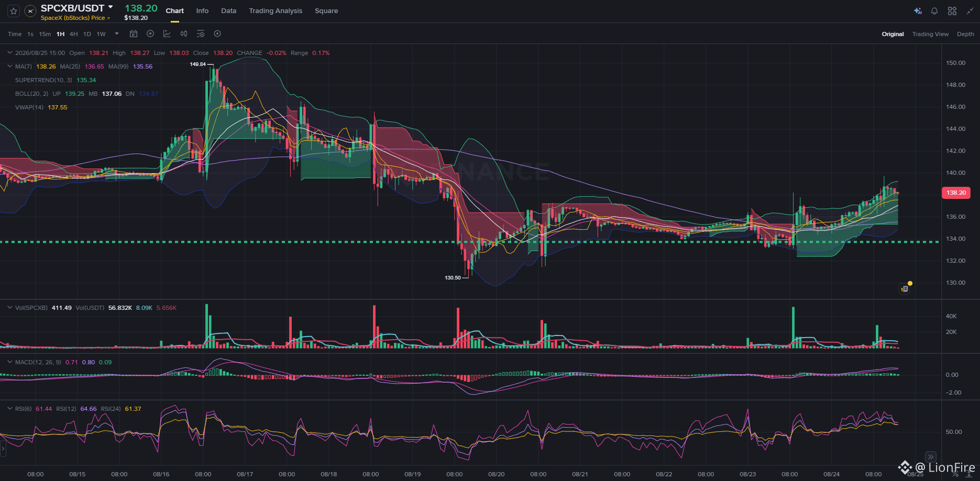Image resolution: width=980 pixels, height=481 pixels.
Task: Collapse the chart with the shrink arrows icon
Action: coord(970,11)
